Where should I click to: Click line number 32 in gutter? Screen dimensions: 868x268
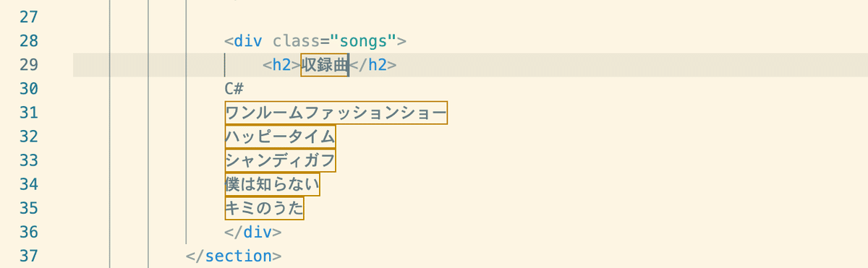[x=28, y=137]
